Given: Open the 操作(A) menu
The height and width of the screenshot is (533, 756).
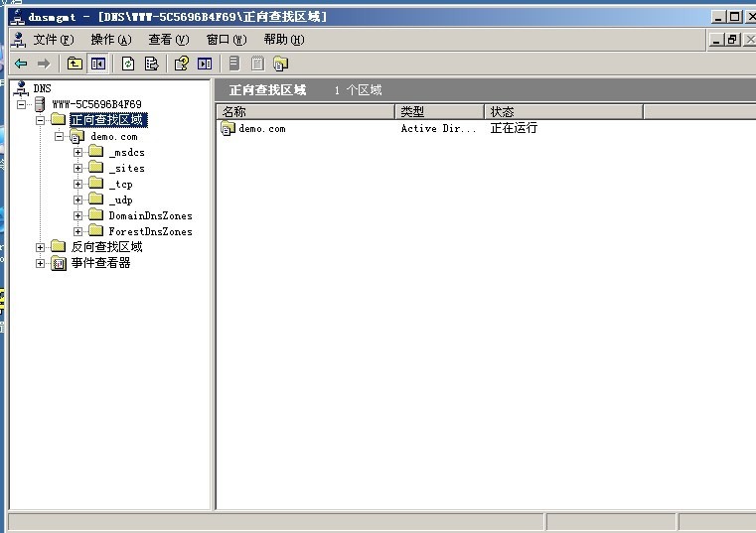Looking at the screenshot, I should point(111,40).
